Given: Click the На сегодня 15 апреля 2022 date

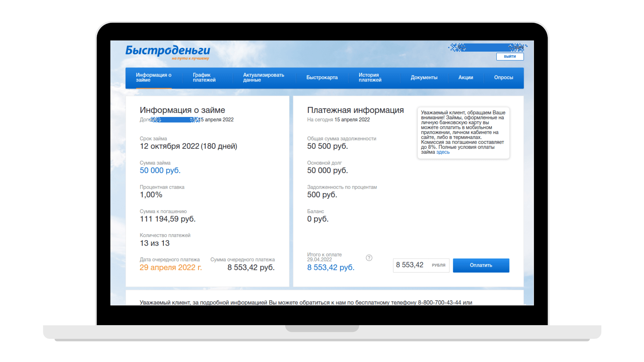Looking at the screenshot, I should [x=338, y=120].
